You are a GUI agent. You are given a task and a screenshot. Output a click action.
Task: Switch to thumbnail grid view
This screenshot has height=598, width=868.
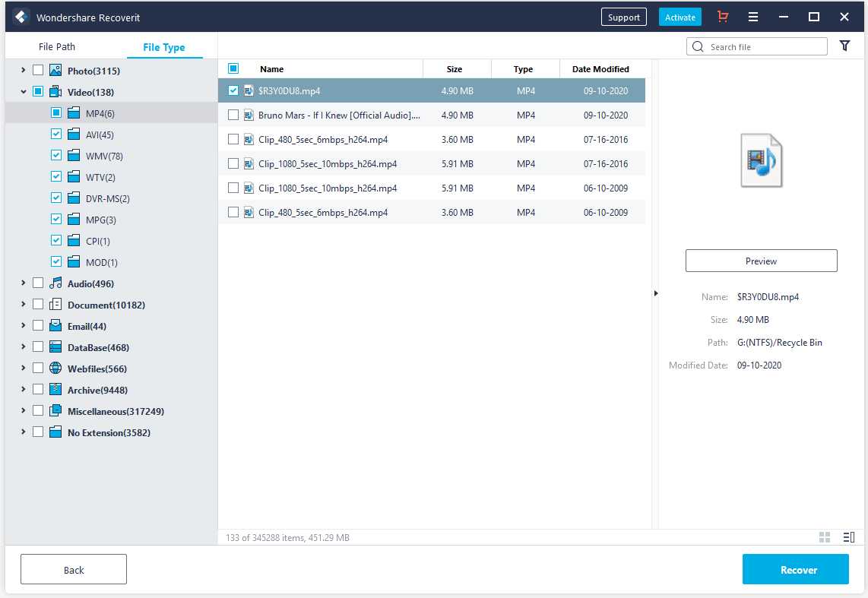pos(824,537)
